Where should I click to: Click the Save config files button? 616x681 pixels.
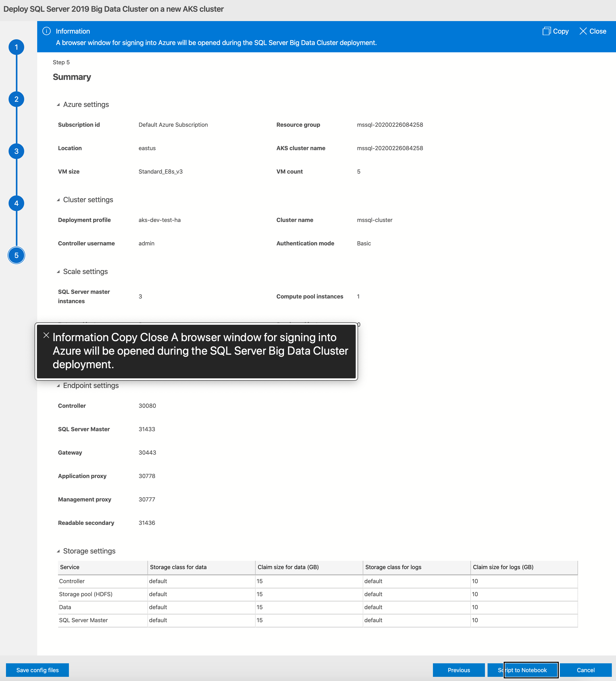point(37,670)
